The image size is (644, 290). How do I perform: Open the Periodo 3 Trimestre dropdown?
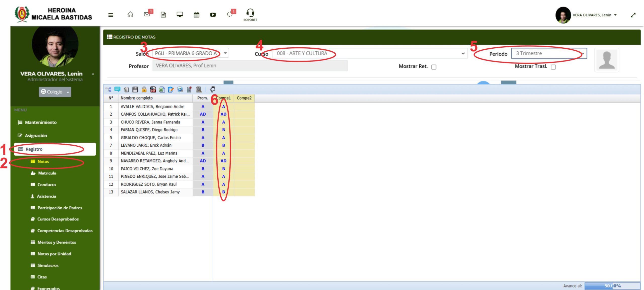point(549,53)
